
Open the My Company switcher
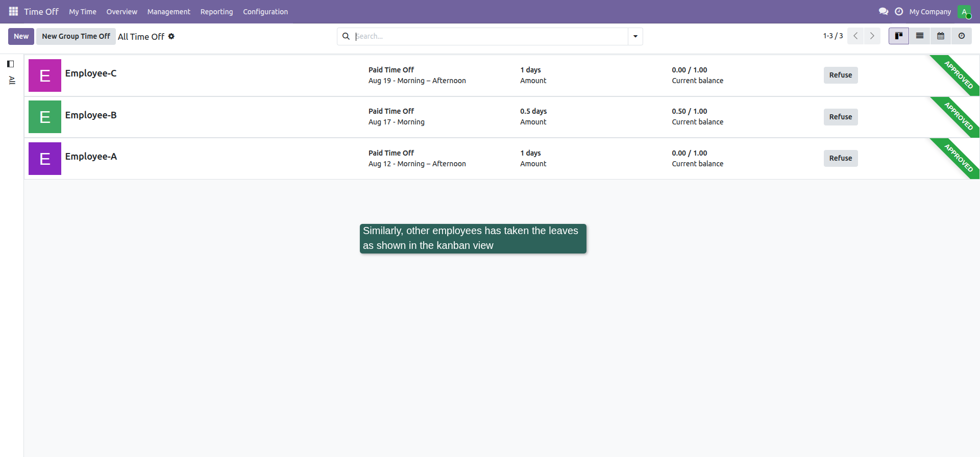[x=930, y=12]
